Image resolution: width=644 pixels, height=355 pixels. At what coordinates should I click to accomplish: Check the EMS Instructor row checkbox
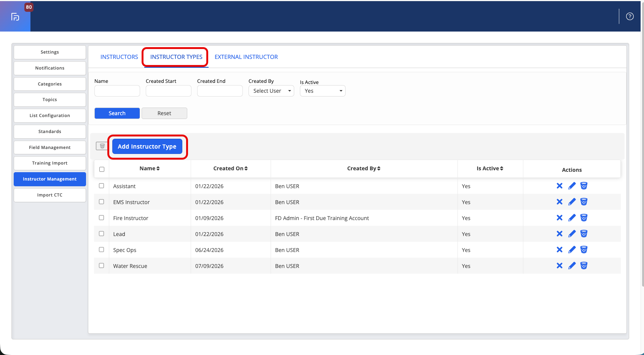coord(101,202)
